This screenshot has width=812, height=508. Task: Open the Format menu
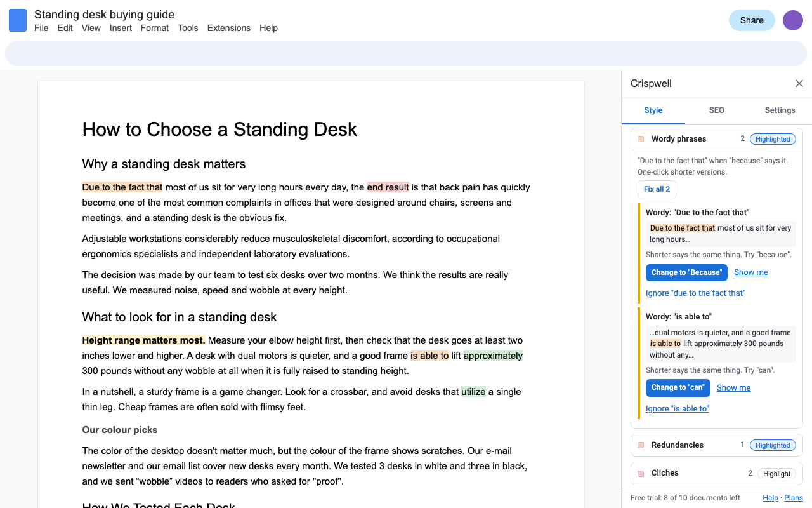[x=155, y=28]
